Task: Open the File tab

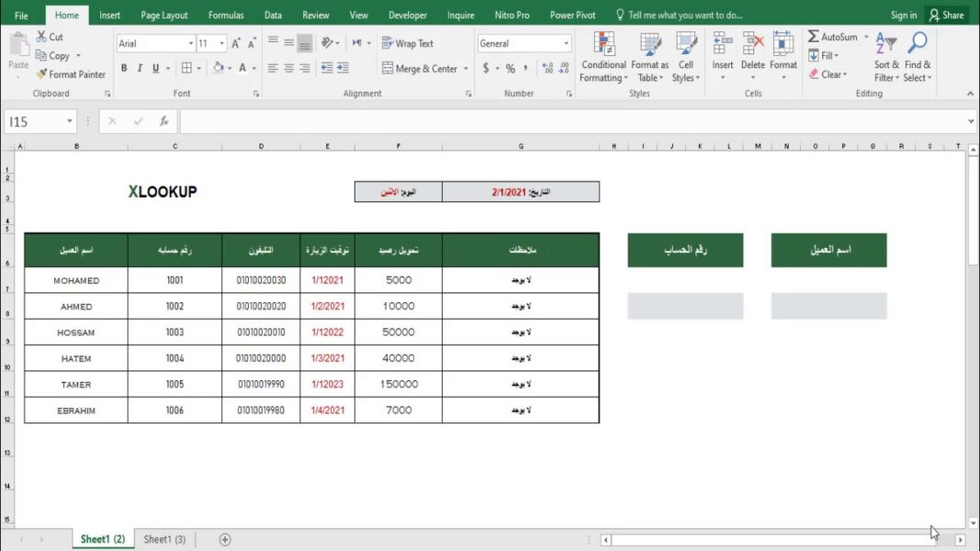Action: 21,15
